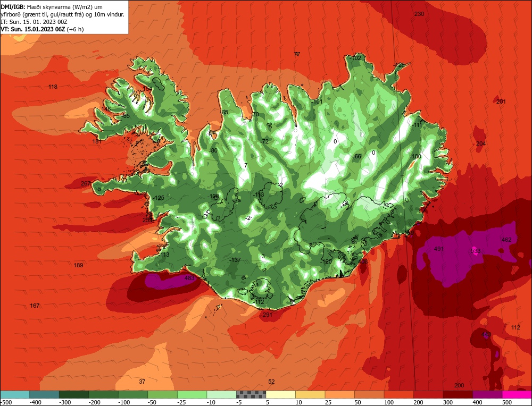Click the flux value 146 on the map
This screenshot has height=406, width=532.
click(106, 109)
